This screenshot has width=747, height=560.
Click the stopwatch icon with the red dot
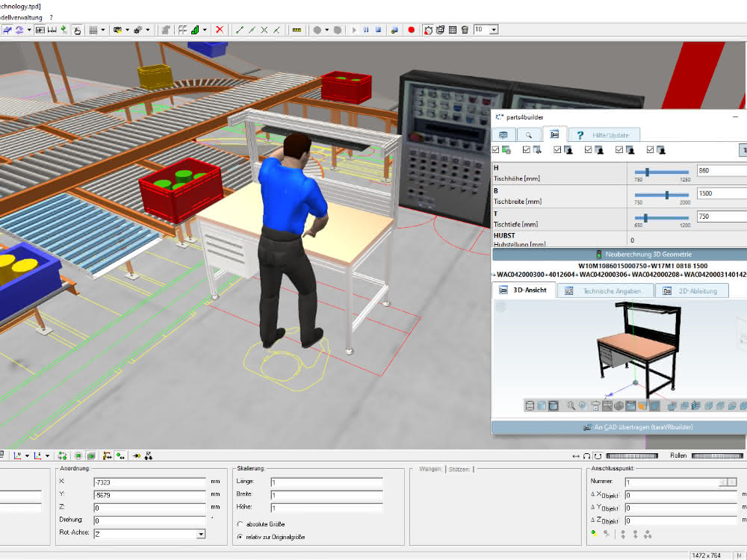[428, 30]
